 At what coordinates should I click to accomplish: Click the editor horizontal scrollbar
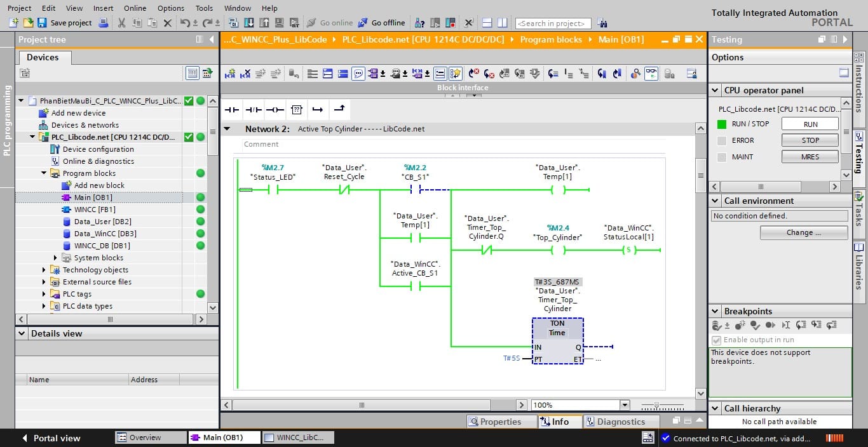point(362,405)
